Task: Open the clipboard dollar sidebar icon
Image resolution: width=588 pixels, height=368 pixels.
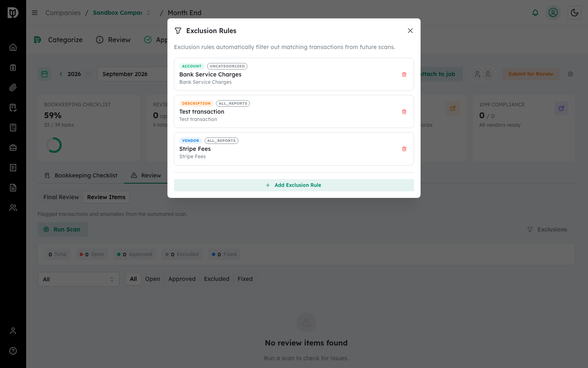Action: coord(13,67)
